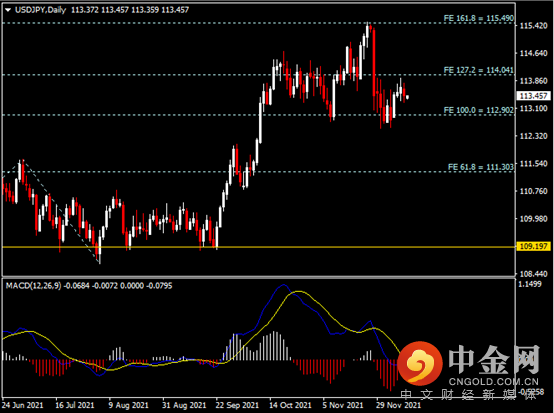The width and height of the screenshot is (554, 413).
Task: Select the FE 61.8 = 111.303 label
Action: 481,167
